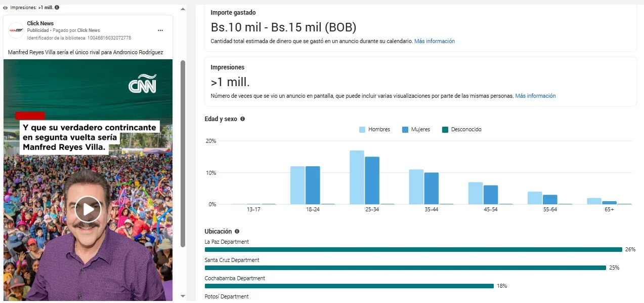Toggle the Hombres legend series
This screenshot has height=303, width=644.
click(374, 130)
